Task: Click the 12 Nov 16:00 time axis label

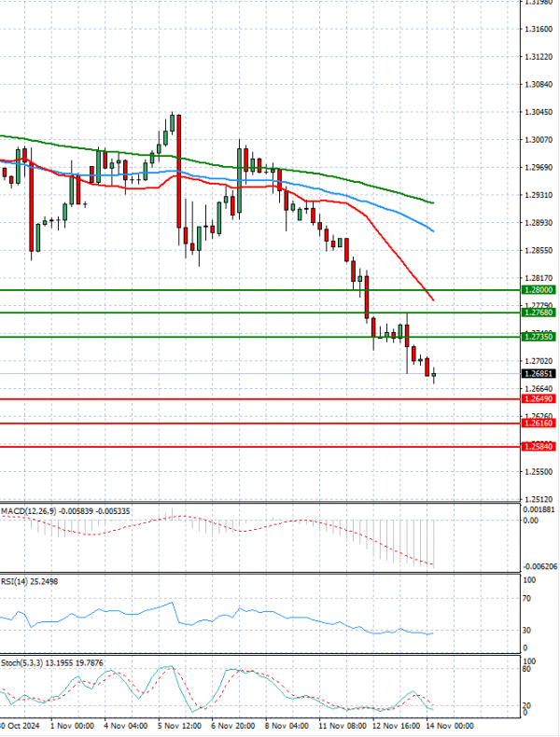Action: pos(396,726)
